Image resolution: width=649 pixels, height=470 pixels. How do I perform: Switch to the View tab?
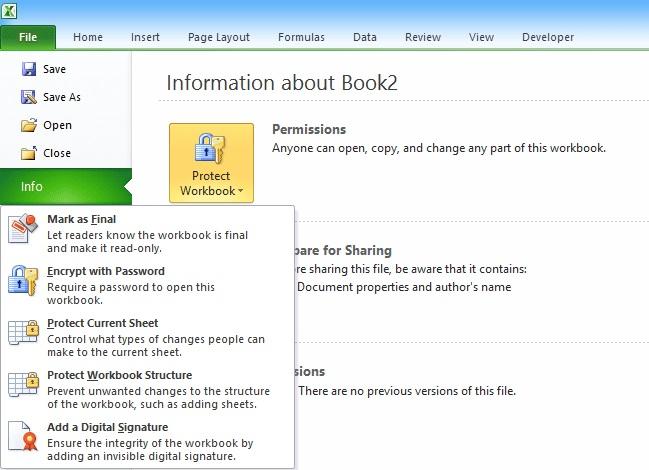481,37
